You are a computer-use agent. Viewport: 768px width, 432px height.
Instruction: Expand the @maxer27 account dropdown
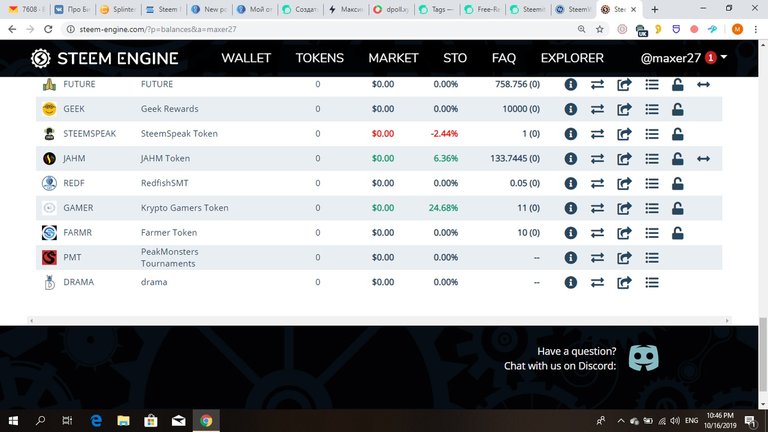(x=684, y=58)
